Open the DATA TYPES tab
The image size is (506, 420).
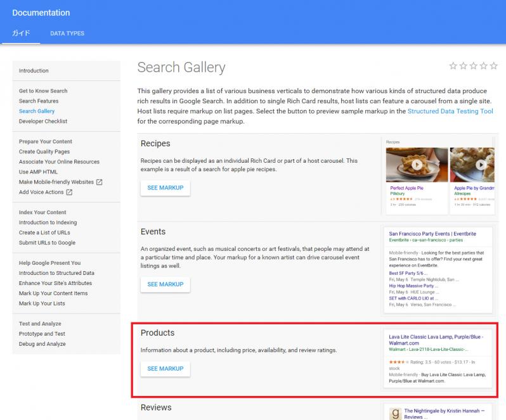tap(67, 33)
